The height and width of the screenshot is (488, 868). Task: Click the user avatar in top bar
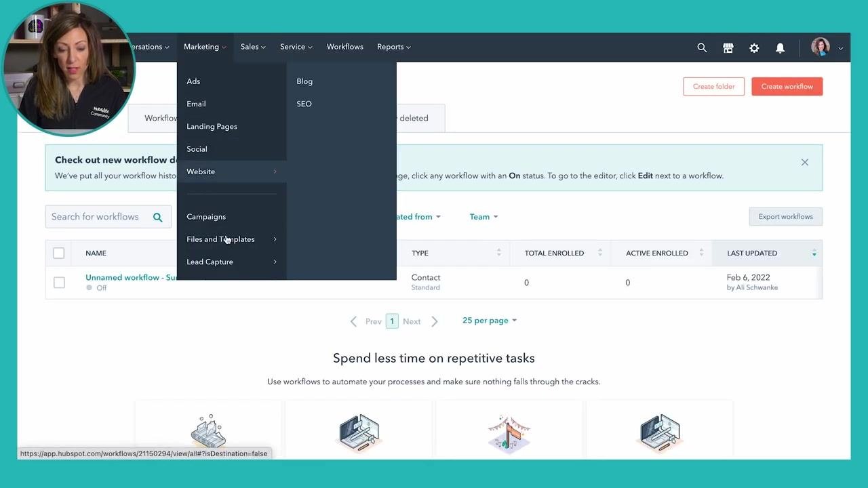click(x=821, y=47)
